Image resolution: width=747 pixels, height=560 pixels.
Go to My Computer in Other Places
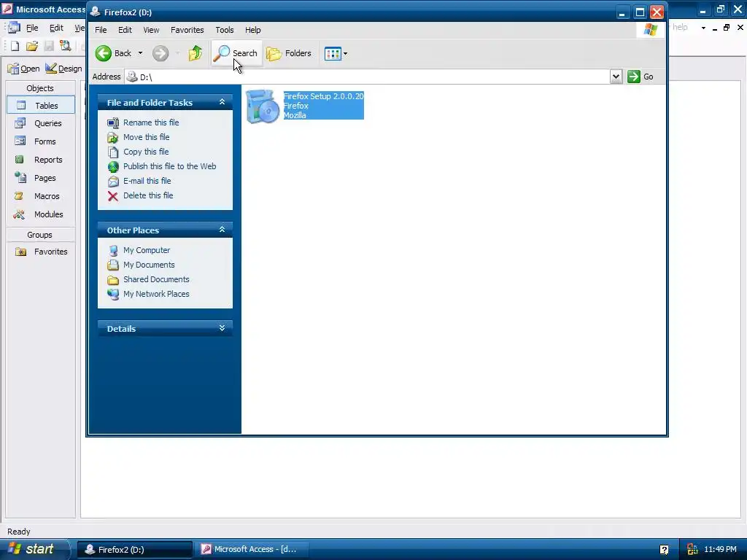click(x=147, y=250)
